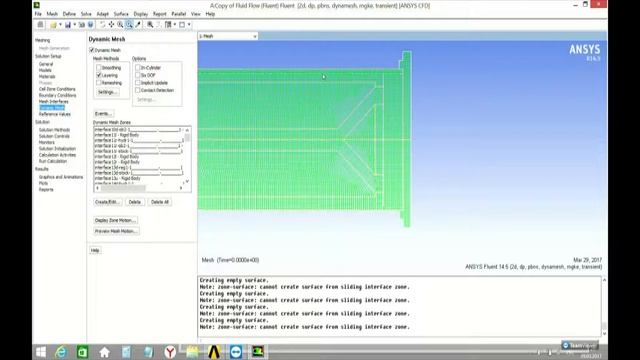
Task: Click the Delete button beside Create/Edit
Action: point(135,202)
